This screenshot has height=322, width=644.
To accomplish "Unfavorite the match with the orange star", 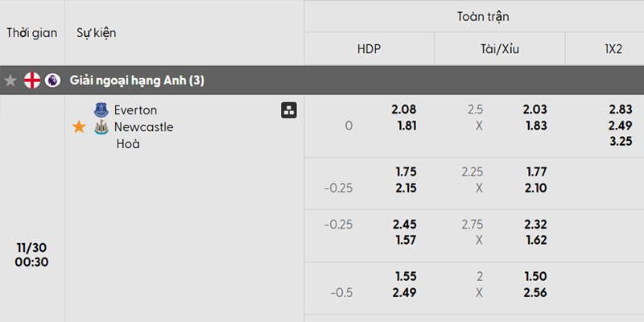I will [79, 127].
